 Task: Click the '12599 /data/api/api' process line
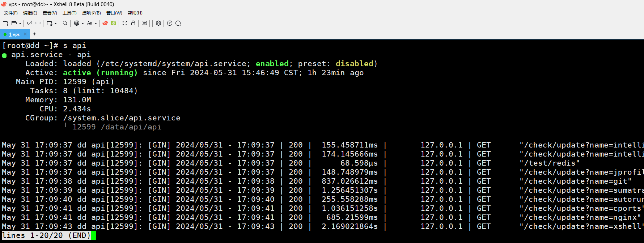[117, 127]
